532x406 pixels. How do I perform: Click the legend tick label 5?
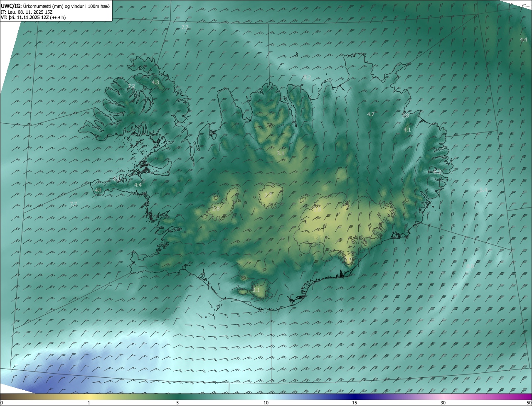point(177,403)
